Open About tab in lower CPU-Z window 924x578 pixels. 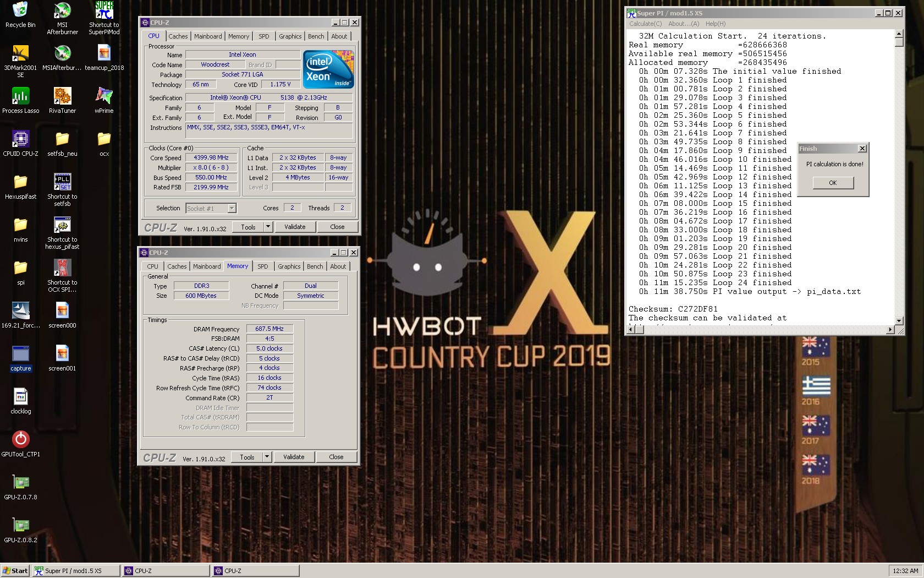(338, 266)
